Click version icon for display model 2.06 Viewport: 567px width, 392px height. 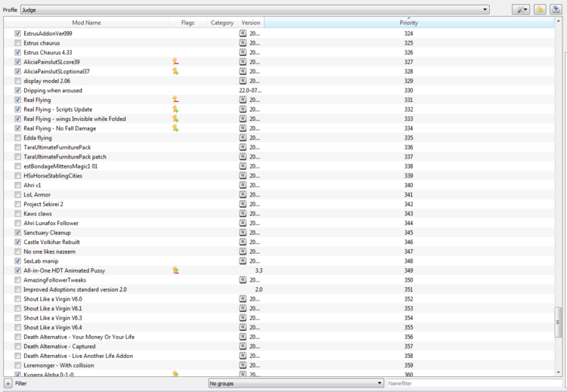pos(243,81)
